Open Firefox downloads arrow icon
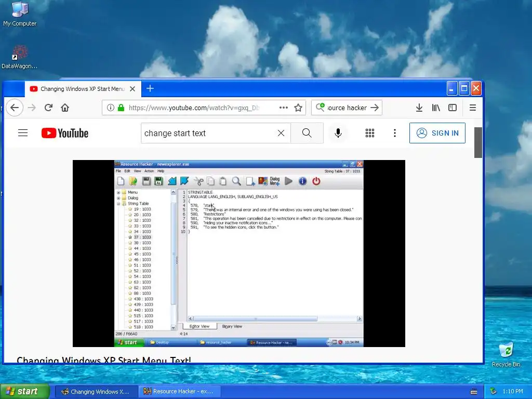This screenshot has height=399, width=532. [x=419, y=108]
